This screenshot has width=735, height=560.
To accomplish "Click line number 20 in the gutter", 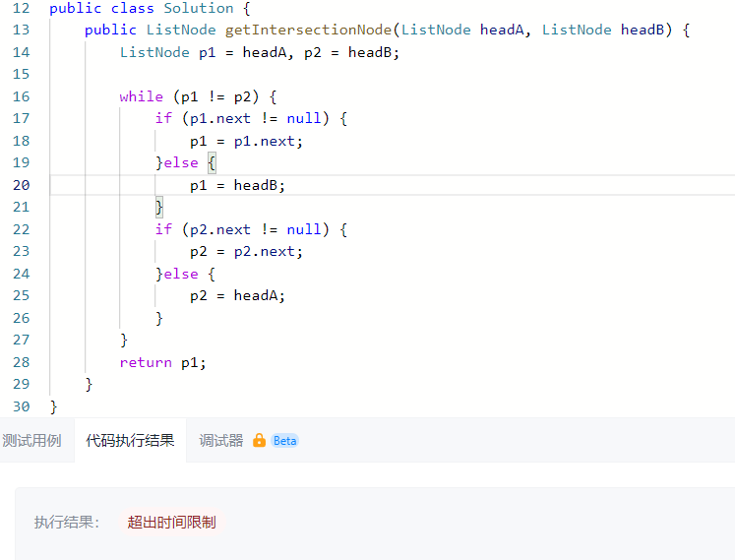I will [x=21, y=185].
